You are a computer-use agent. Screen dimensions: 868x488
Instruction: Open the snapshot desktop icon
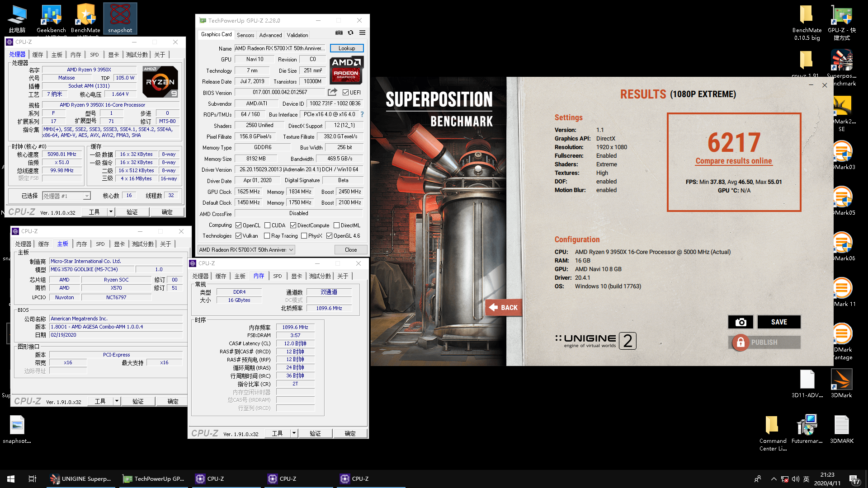(120, 19)
